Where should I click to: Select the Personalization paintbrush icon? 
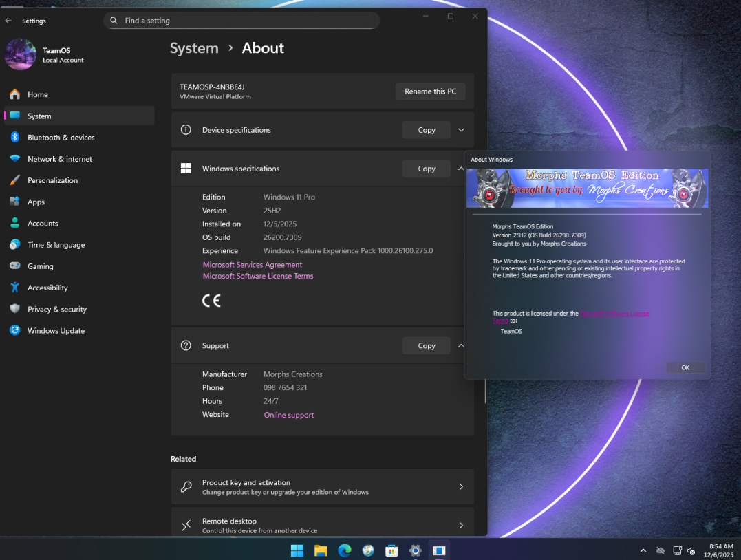coord(14,180)
